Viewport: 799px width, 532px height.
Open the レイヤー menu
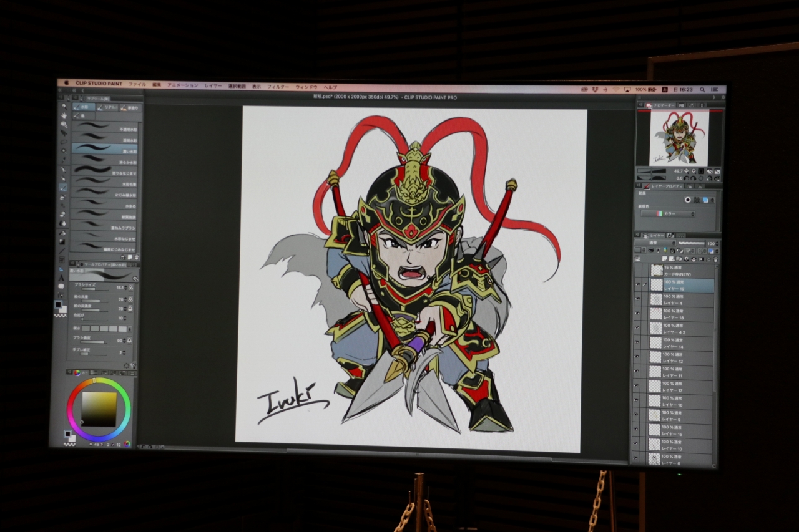(x=213, y=85)
